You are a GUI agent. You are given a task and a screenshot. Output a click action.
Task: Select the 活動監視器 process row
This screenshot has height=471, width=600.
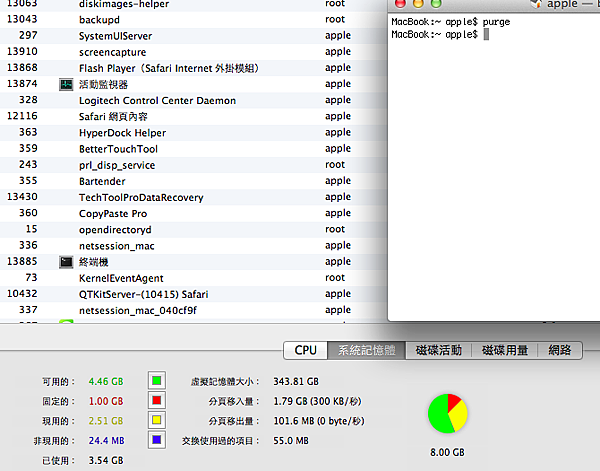coord(193,84)
